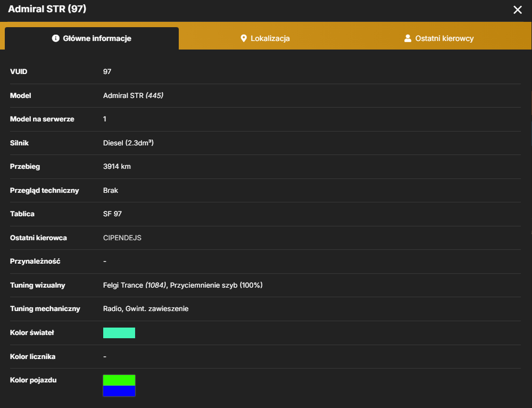Screen dimensions: 532x408
Task: Select the plate value SF 97
Action: pos(112,214)
